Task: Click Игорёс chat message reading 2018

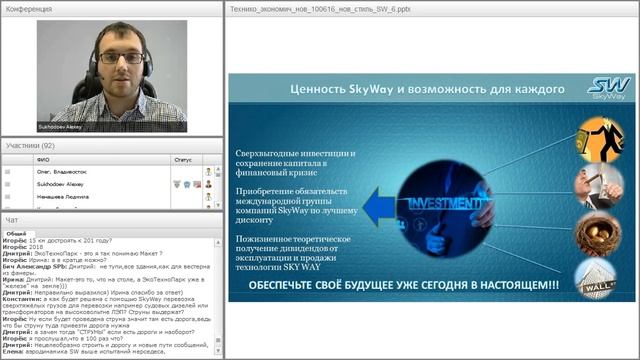Action: click(22, 247)
